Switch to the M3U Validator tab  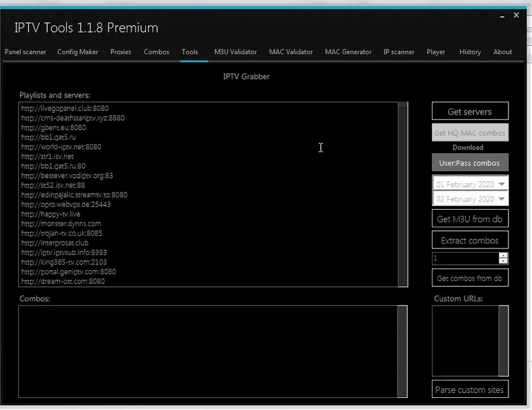pyautogui.click(x=235, y=52)
